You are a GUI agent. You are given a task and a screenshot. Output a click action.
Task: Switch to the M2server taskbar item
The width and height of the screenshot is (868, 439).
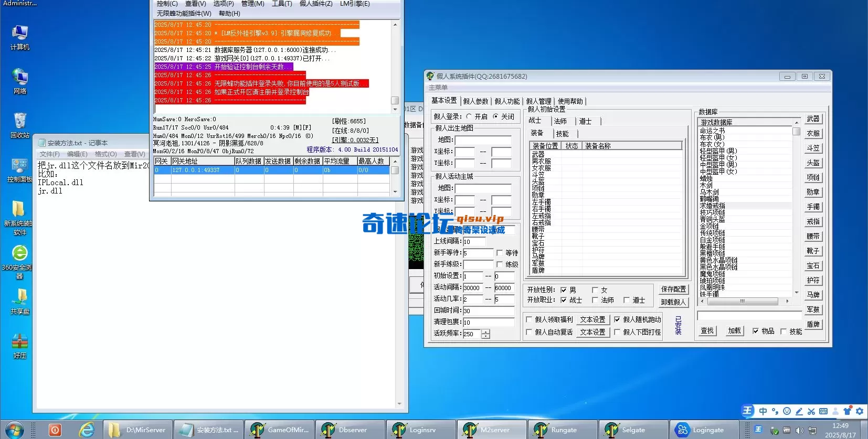[x=492, y=430]
